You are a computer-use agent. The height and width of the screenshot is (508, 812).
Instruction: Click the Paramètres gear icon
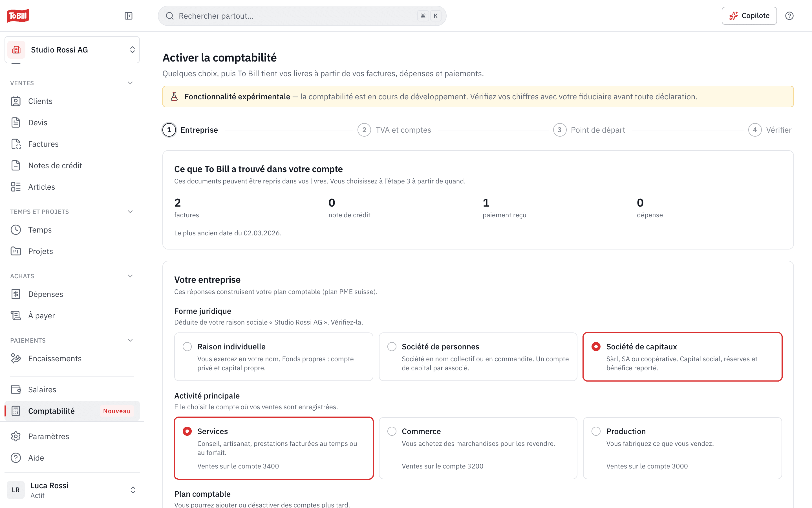coord(16,436)
